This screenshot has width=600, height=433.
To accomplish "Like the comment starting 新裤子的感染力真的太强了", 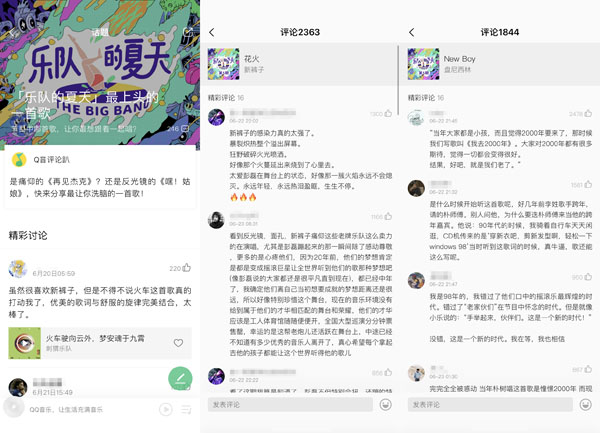I will (x=388, y=113).
